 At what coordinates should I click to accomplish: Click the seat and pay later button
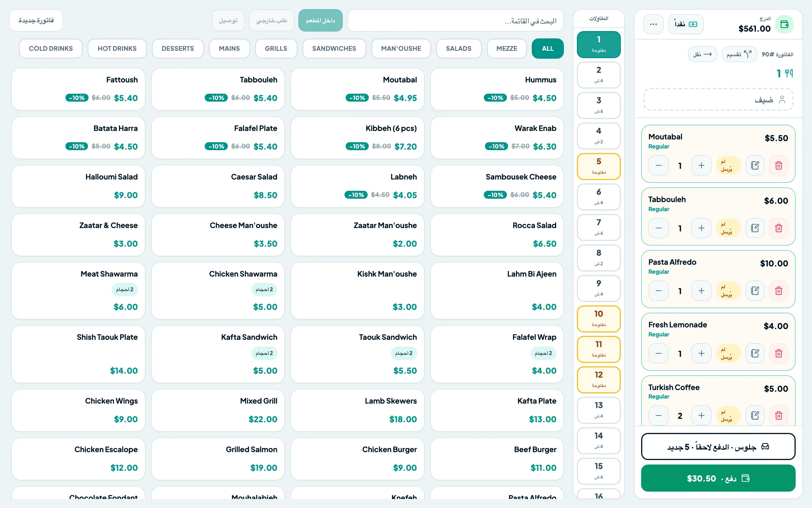point(718,446)
